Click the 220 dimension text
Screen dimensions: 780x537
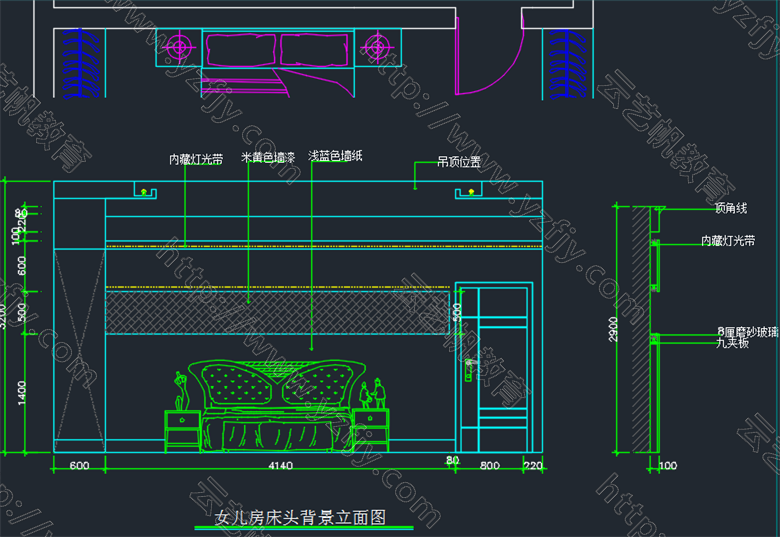533,466
